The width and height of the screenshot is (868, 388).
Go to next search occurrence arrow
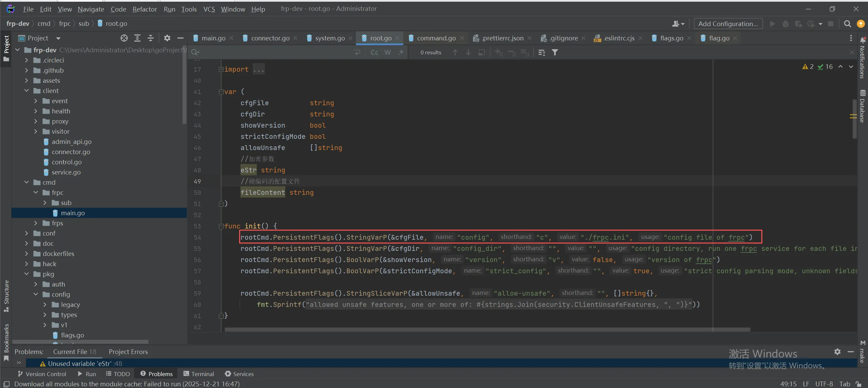click(468, 52)
